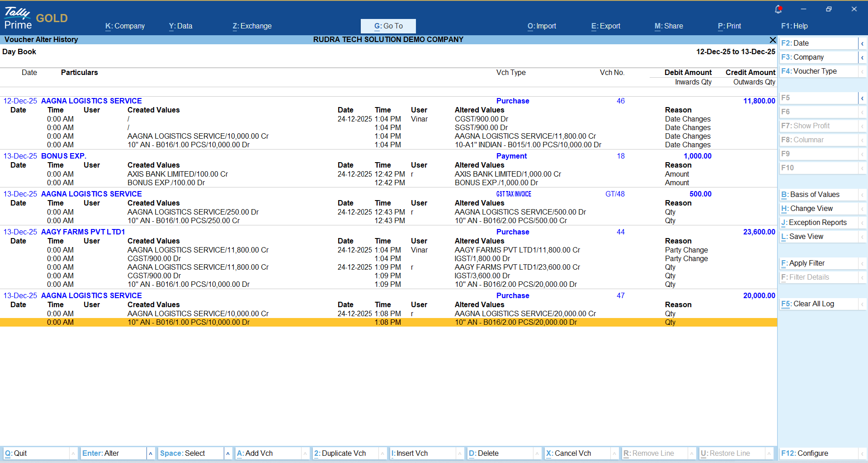Close the Voucher Alter History report
Image resolution: width=868 pixels, height=463 pixels.
coord(773,40)
